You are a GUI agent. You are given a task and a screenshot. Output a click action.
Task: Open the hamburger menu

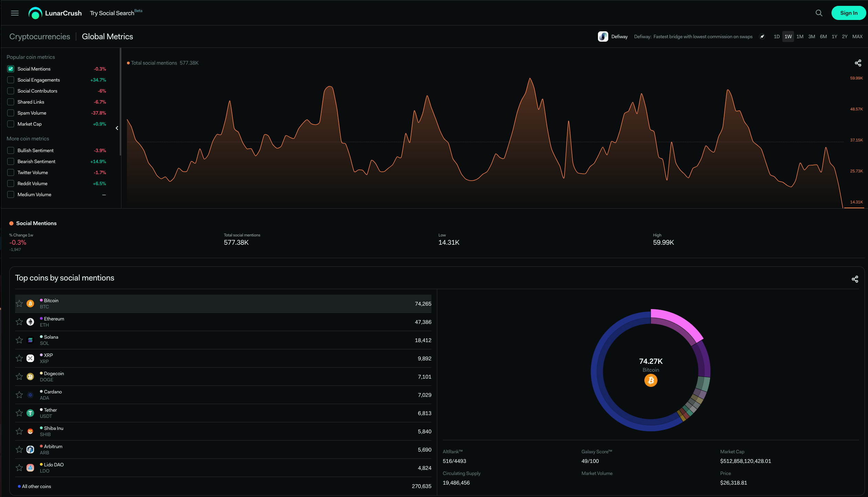pyautogui.click(x=15, y=13)
